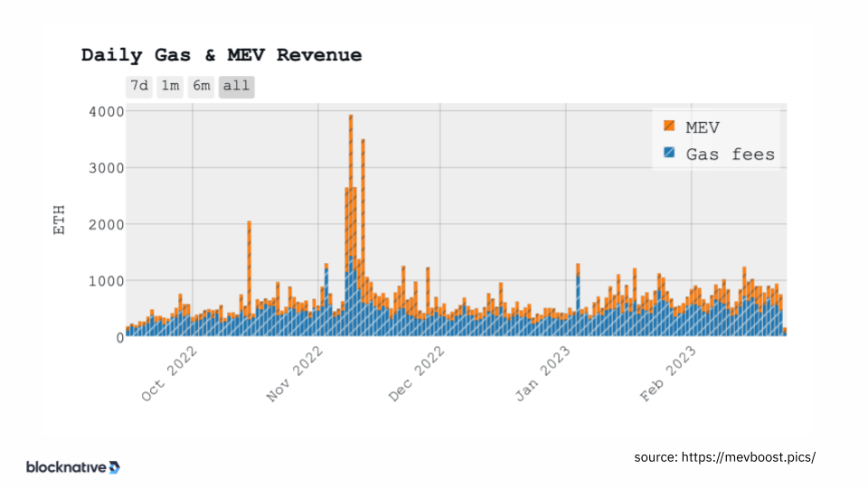This screenshot has width=868, height=488.
Task: Select the 1m time range button
Action: [x=170, y=87]
